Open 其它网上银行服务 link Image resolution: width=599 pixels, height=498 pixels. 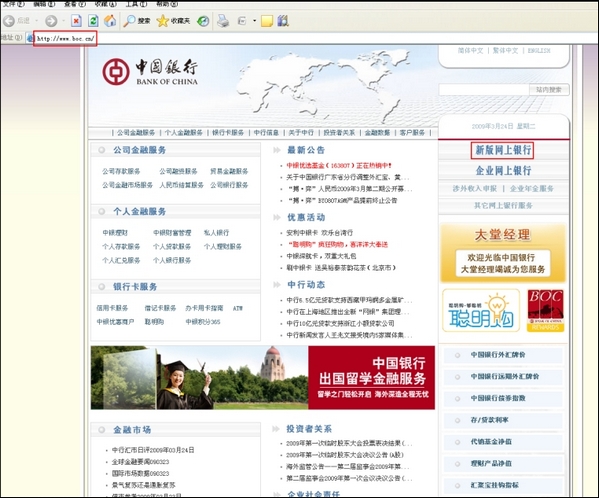point(503,205)
